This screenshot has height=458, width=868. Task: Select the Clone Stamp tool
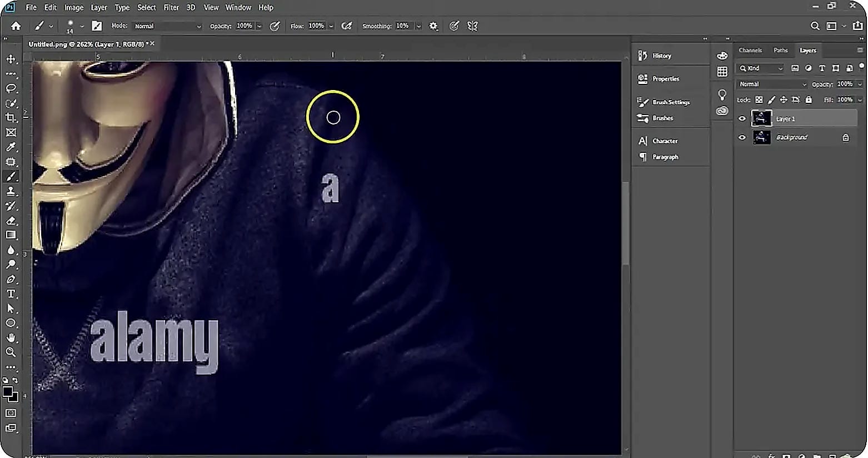coord(11,191)
